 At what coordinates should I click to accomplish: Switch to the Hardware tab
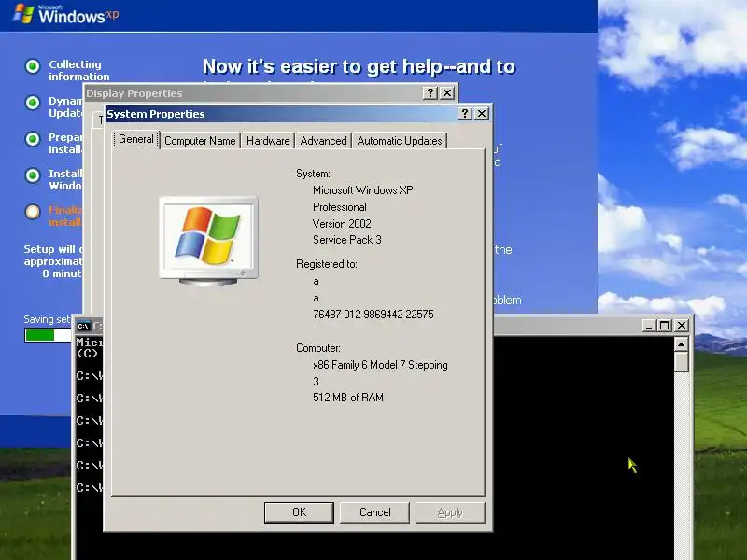[268, 141]
